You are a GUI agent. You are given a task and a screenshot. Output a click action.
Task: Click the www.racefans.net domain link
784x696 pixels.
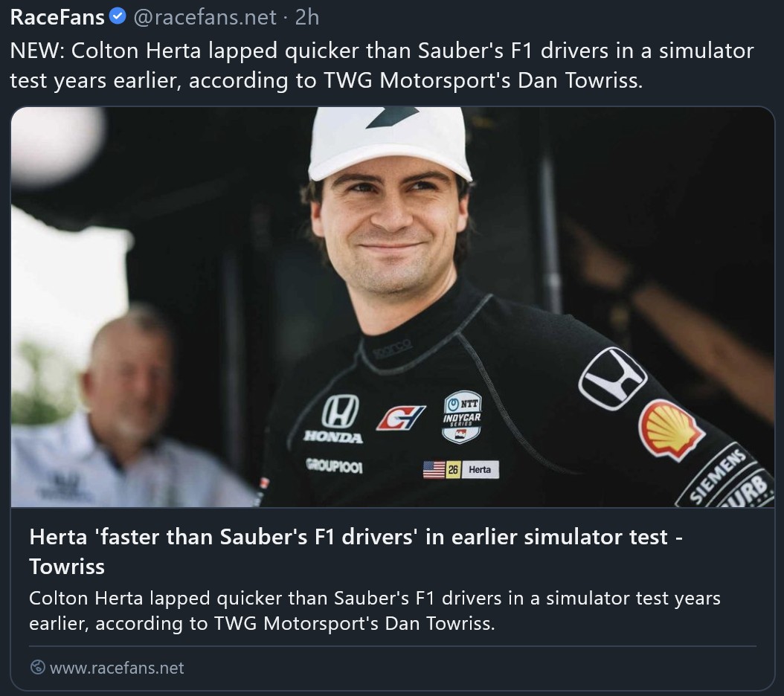point(117,667)
